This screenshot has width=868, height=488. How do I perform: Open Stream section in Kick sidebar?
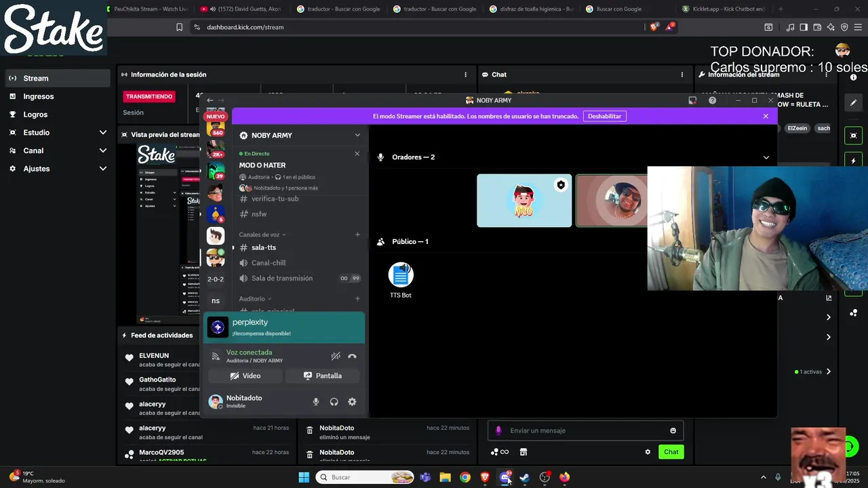(58, 78)
